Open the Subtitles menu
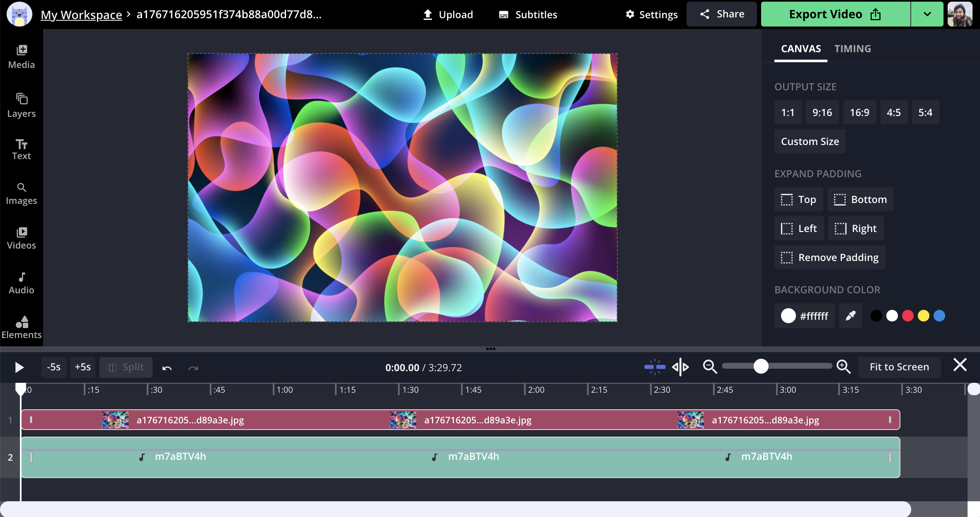 click(528, 14)
